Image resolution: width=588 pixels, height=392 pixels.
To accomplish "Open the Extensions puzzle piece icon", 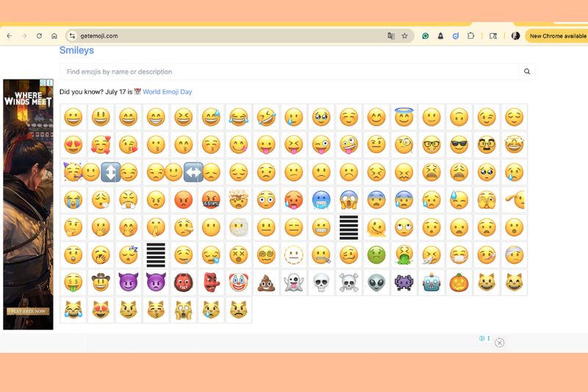I will pos(470,36).
